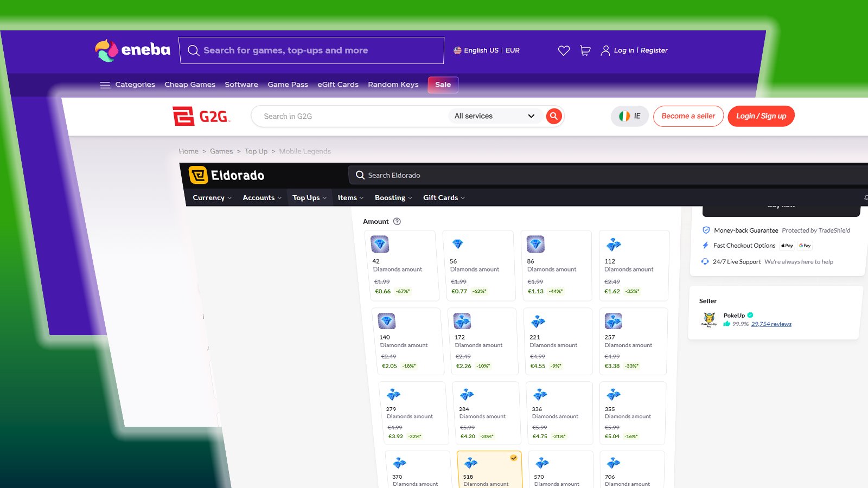The image size is (868, 488).
Task: Click 24/7 Live Support headset icon
Action: pos(705,261)
